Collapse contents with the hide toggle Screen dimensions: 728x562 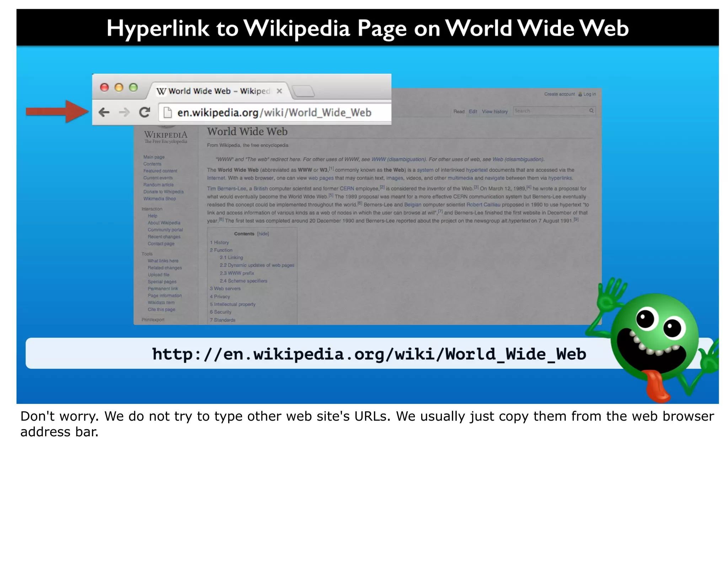(263, 234)
